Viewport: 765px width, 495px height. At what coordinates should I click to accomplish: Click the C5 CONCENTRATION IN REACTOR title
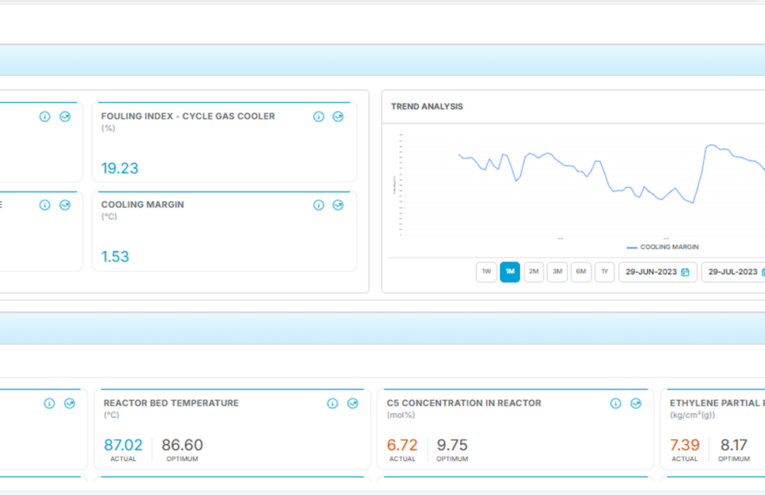coord(464,403)
